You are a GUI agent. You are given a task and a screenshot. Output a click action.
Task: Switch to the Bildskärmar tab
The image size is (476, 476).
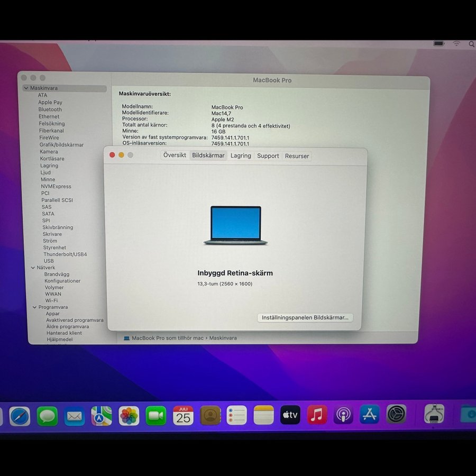(x=208, y=155)
